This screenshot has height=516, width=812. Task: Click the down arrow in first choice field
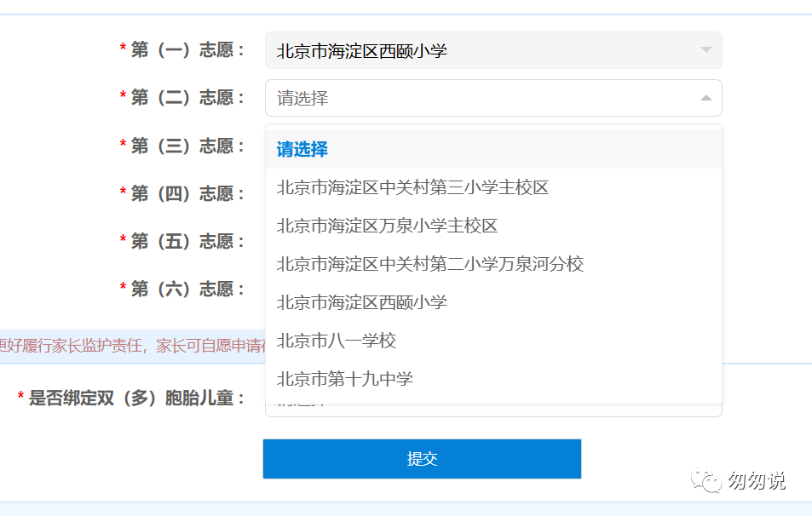705,49
